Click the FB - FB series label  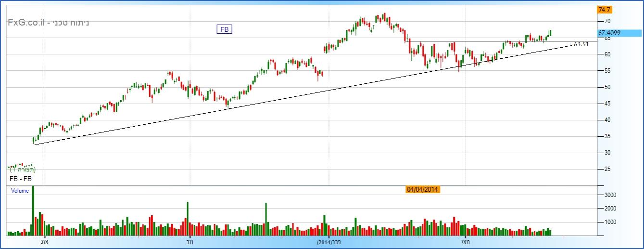21,179
